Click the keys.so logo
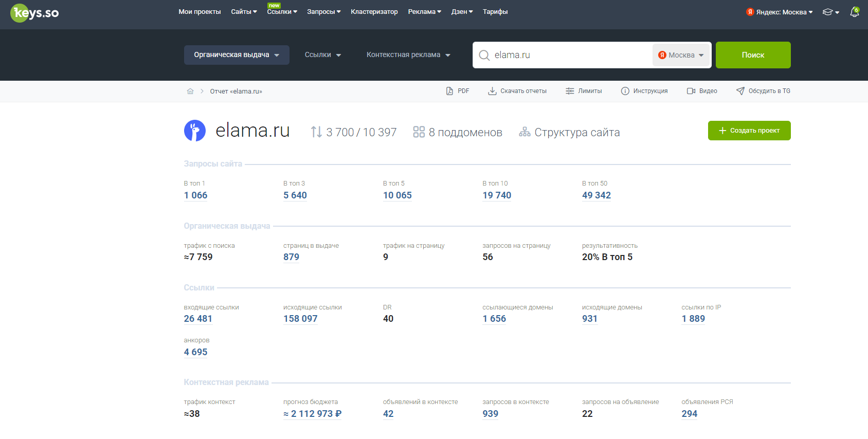This screenshot has height=439, width=868. [x=34, y=13]
